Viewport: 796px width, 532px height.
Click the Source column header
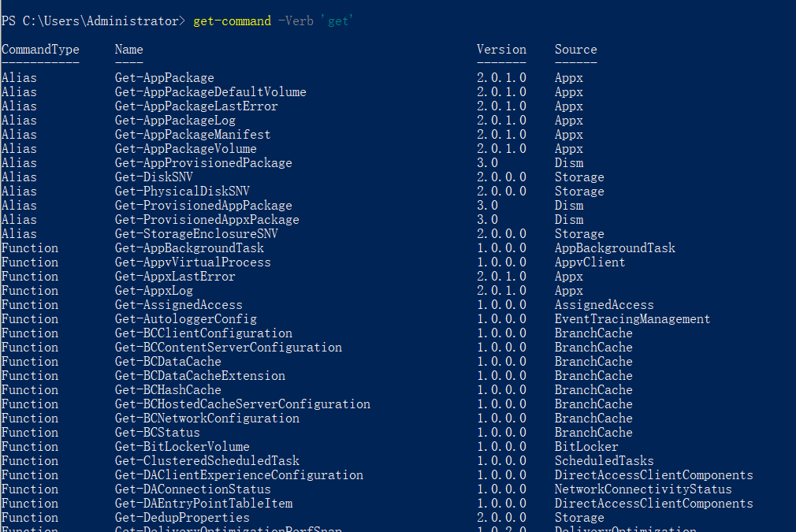pyautogui.click(x=575, y=50)
